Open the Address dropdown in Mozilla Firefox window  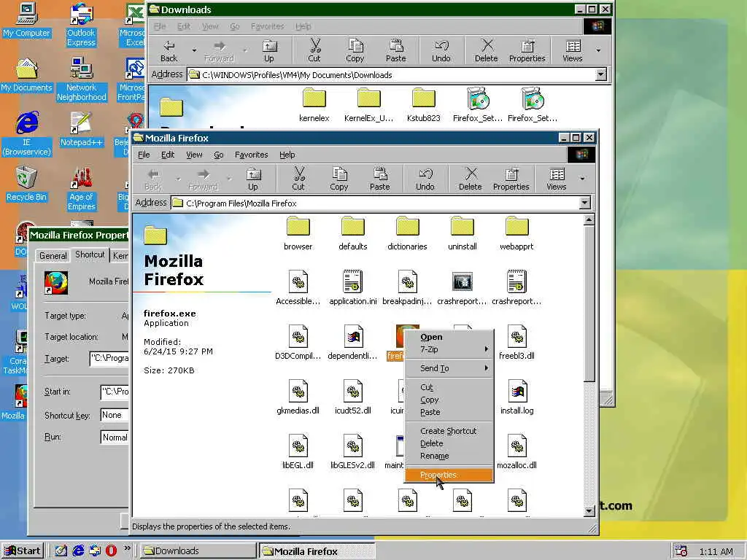click(x=584, y=203)
